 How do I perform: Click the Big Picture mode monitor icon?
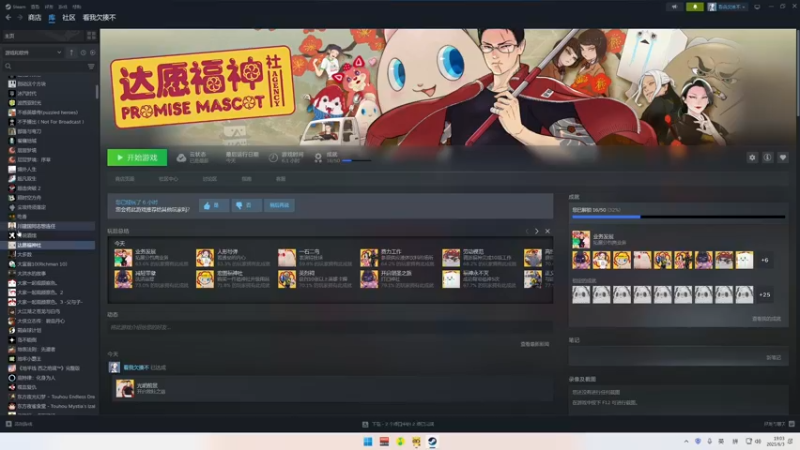(x=757, y=7)
